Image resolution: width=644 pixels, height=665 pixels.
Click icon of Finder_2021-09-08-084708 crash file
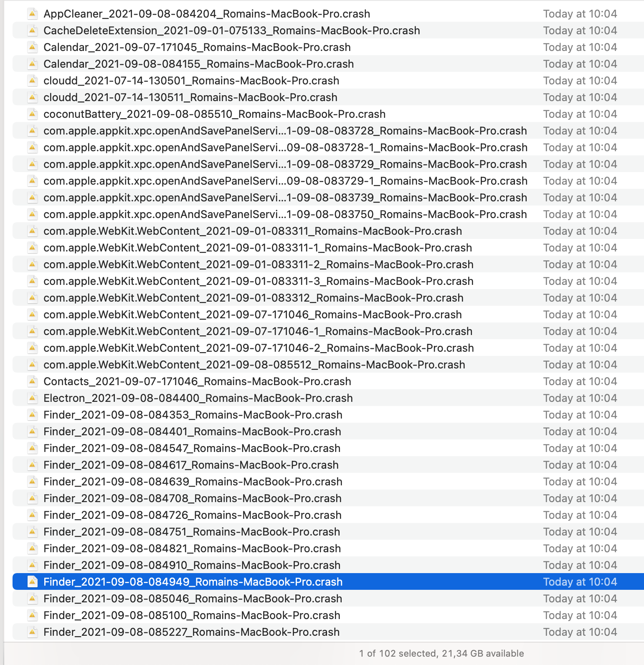32,498
